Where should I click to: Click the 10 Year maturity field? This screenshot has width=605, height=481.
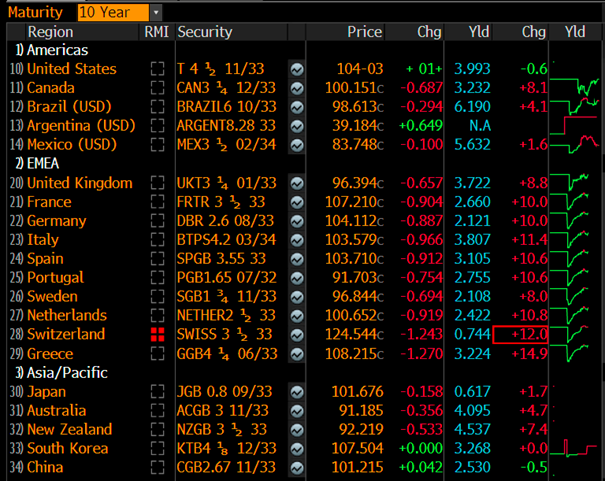[113, 13]
